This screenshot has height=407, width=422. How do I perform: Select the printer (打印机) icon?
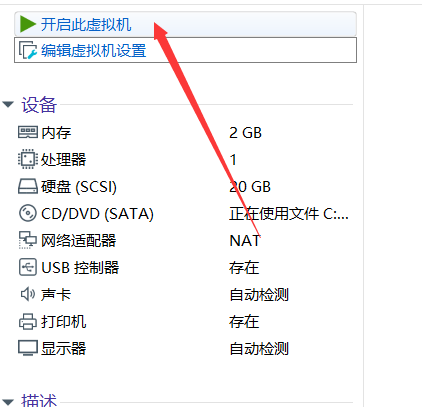28,321
